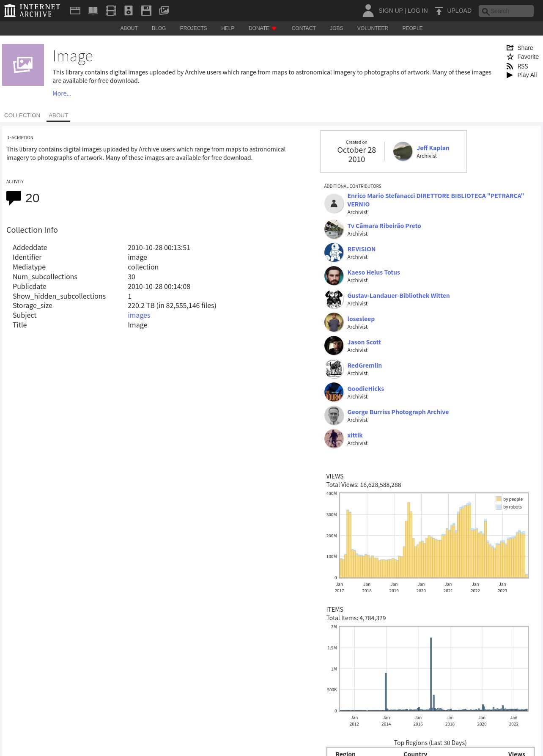
Task: Click the xittik avatar
Action: tap(334, 439)
